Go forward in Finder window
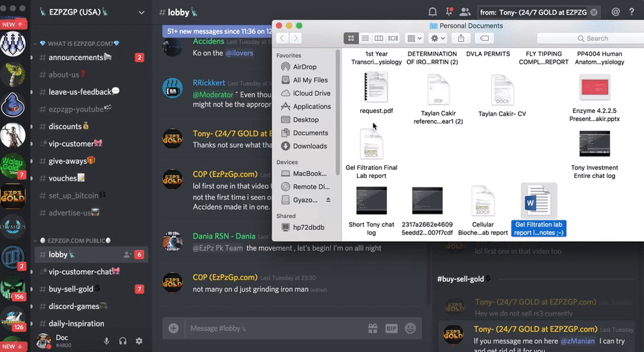 click(x=296, y=38)
